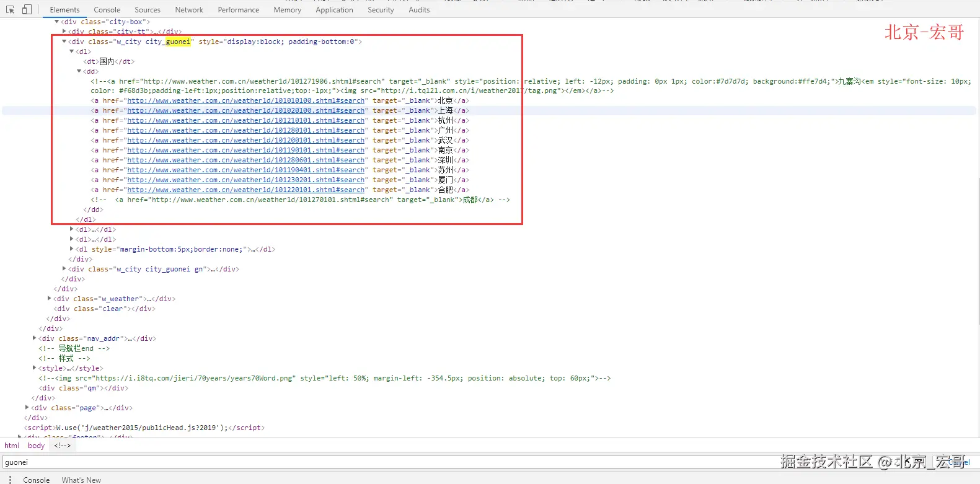
Task: Select the years70Word.png comment row
Action: pyautogui.click(x=325, y=378)
